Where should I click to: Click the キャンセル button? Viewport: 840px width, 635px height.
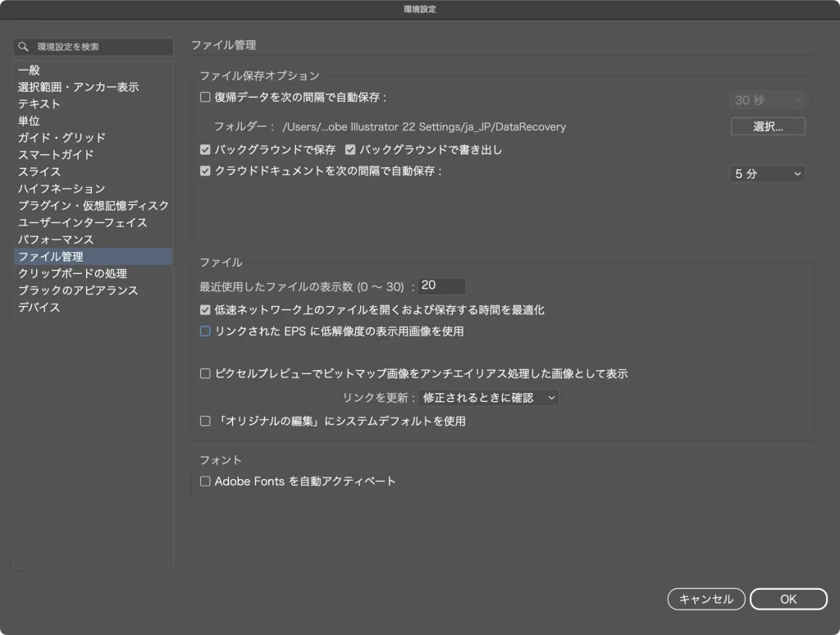[x=706, y=599]
